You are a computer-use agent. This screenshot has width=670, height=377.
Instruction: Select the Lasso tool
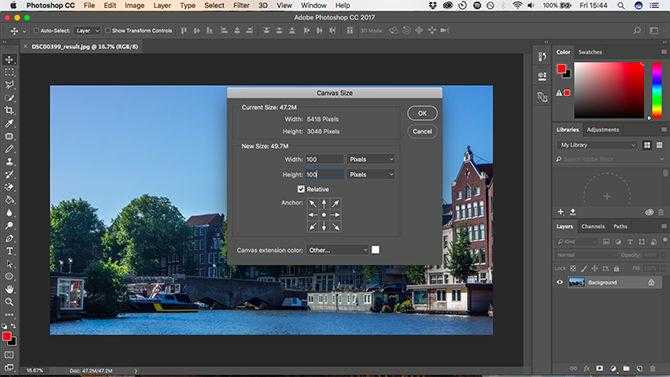[9, 85]
